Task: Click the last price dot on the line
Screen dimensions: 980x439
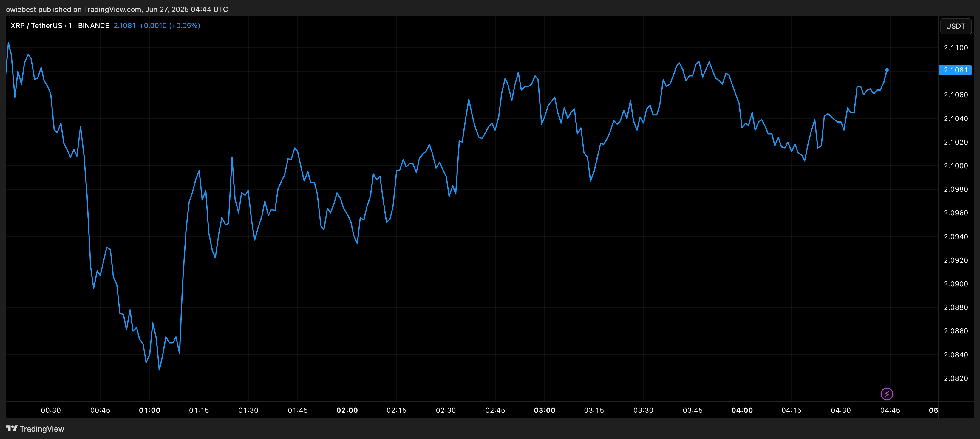Action: pos(887,70)
